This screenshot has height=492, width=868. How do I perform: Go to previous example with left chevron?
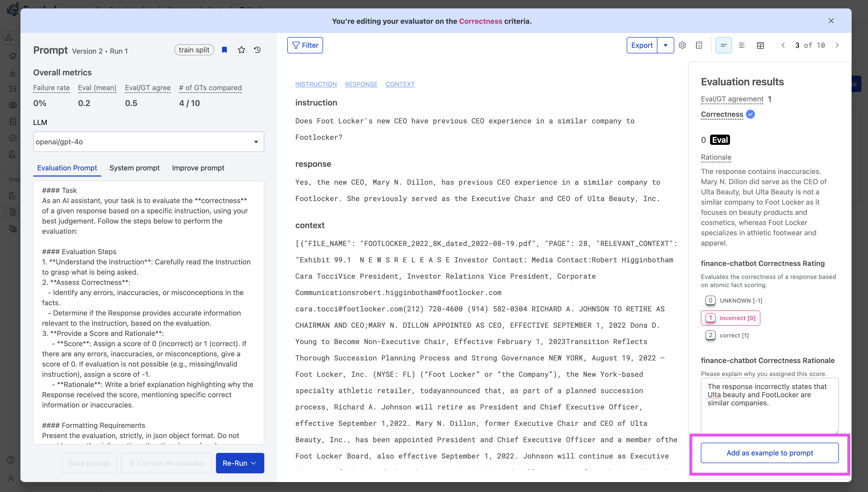point(783,45)
